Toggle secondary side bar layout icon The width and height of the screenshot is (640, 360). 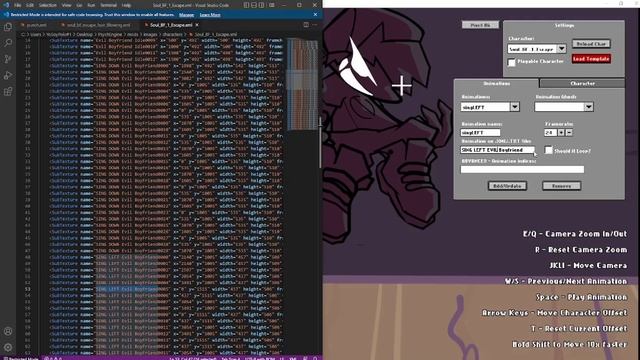click(262, 5)
